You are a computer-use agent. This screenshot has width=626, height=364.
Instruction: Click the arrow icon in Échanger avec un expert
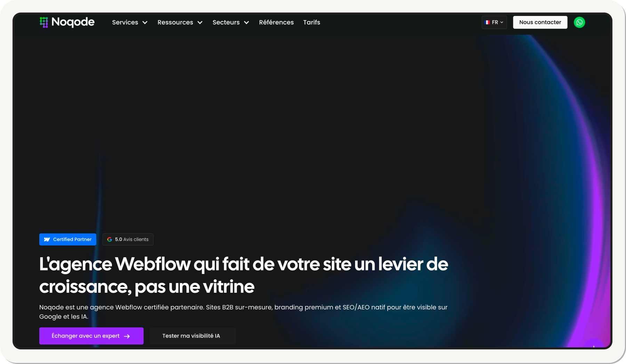[127, 336]
